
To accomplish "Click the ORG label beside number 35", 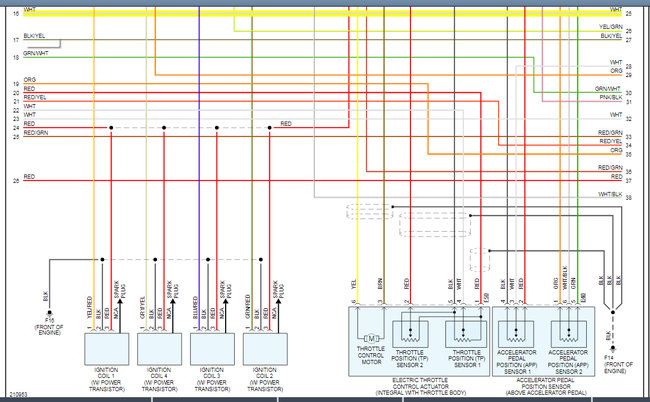I will [x=616, y=150].
